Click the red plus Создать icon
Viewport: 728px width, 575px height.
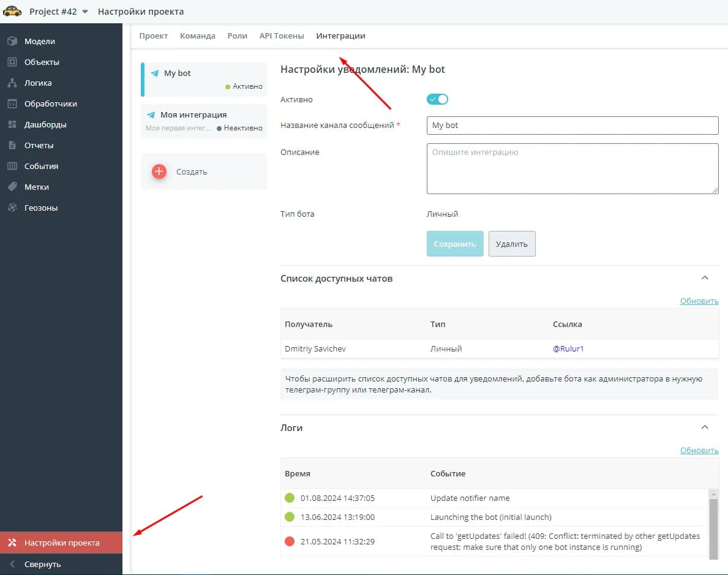tap(159, 171)
